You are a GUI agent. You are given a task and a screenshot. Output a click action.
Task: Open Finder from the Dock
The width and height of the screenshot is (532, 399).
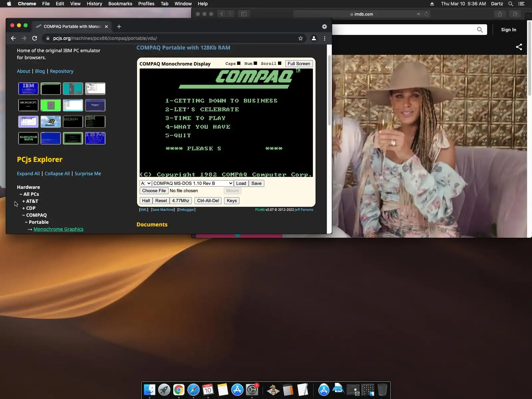pos(150,390)
